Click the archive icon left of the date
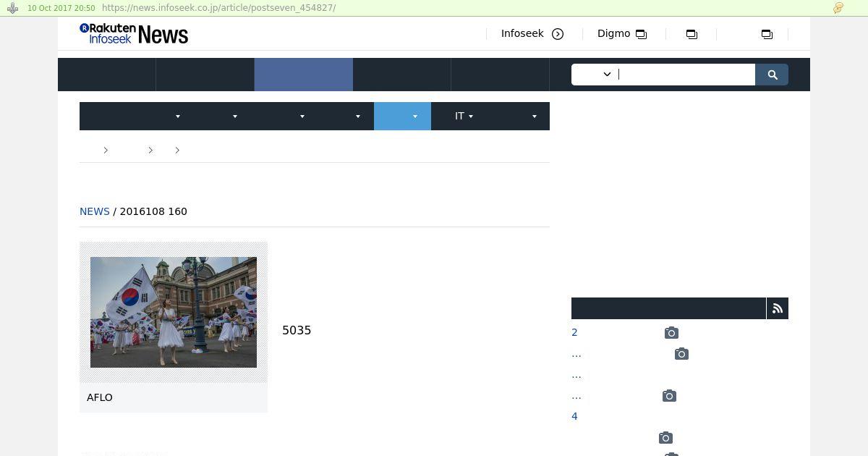The image size is (868, 456). click(12, 8)
